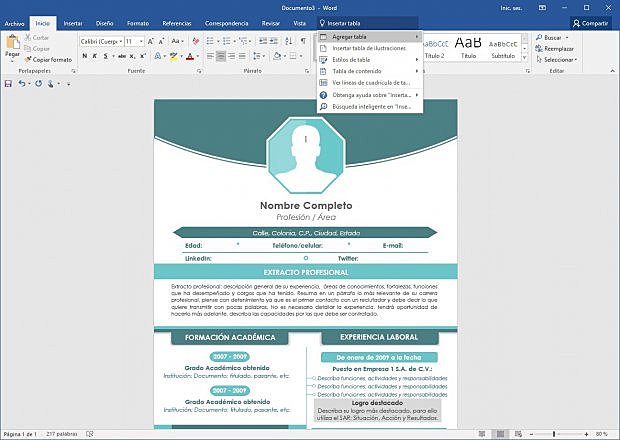Click the touch/mouse mode icon
Screen dimensions: 620x440
(x=51, y=83)
